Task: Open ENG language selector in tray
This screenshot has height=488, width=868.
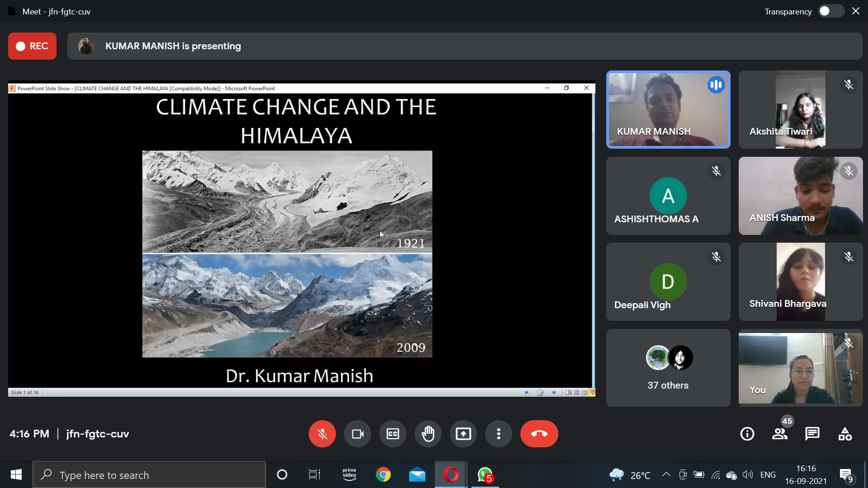Action: (768, 475)
